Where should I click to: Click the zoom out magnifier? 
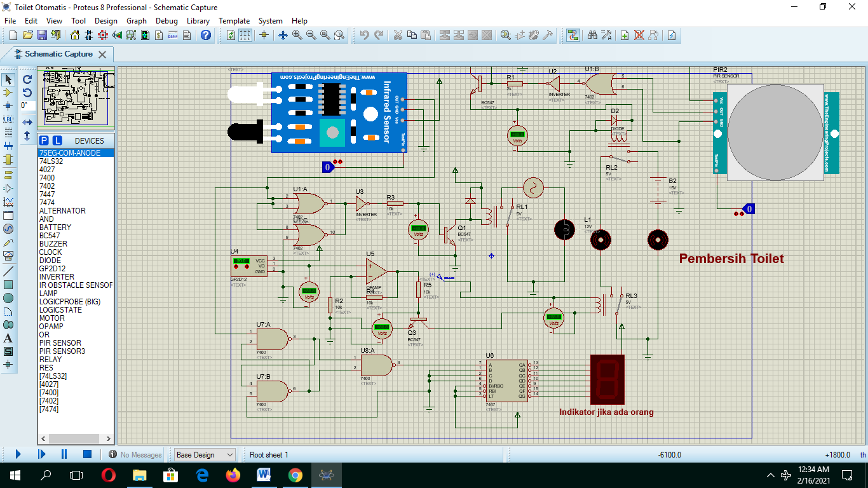311,35
